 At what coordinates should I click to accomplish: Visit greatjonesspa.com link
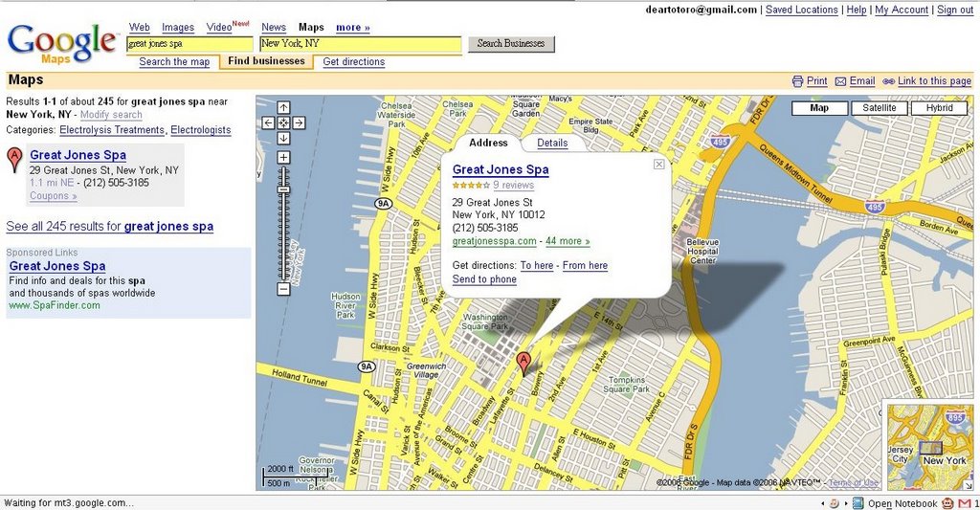[495, 241]
